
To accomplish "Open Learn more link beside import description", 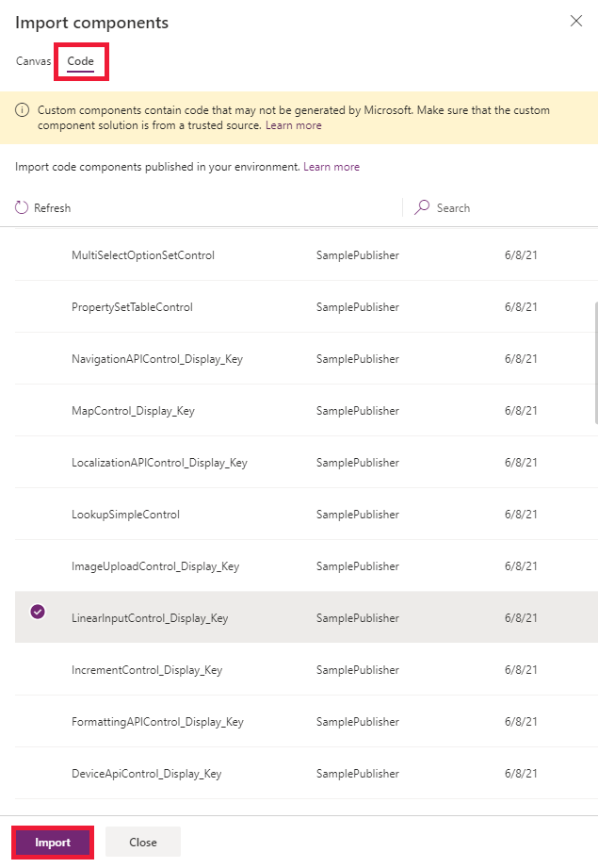I will tap(331, 167).
